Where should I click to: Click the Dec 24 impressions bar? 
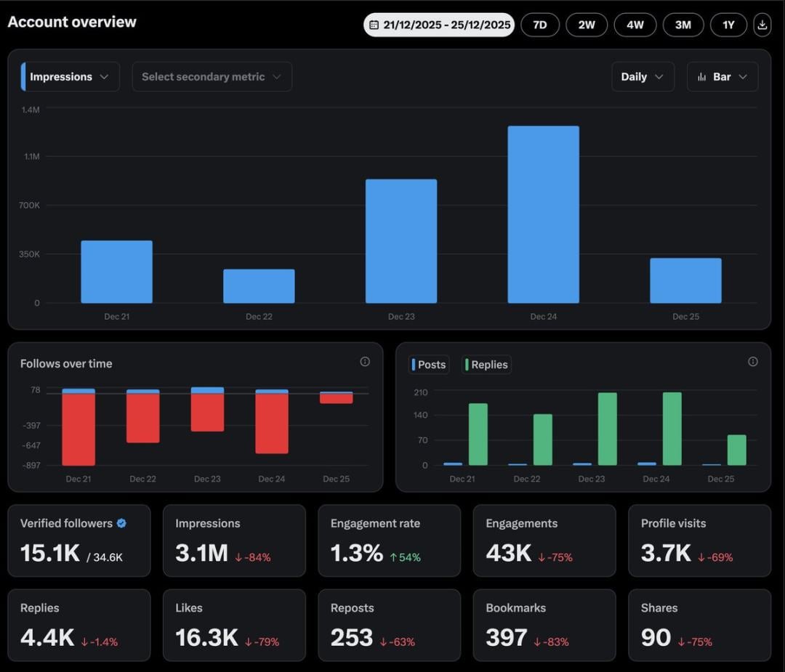coord(543,214)
